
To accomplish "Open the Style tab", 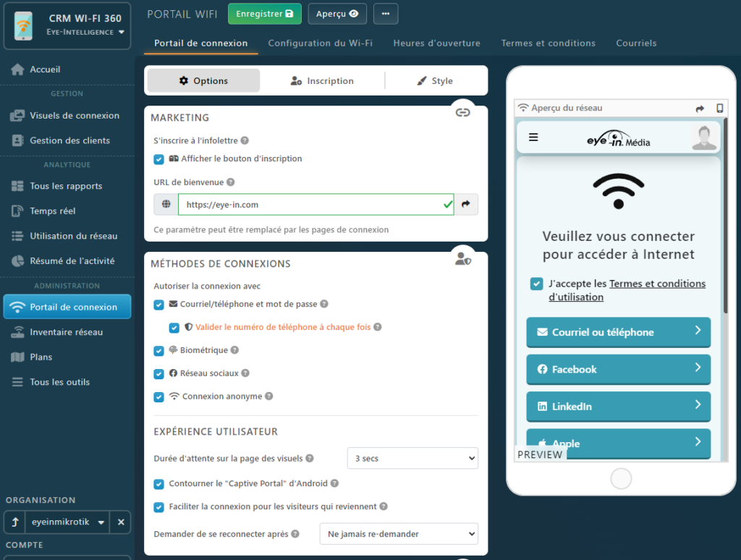I will pos(435,81).
